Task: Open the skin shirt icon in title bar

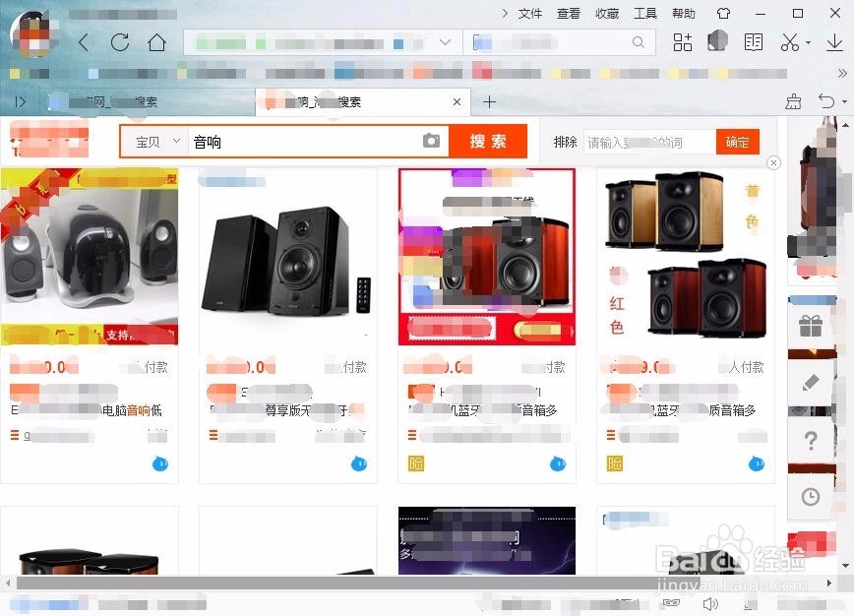Action: tap(723, 13)
